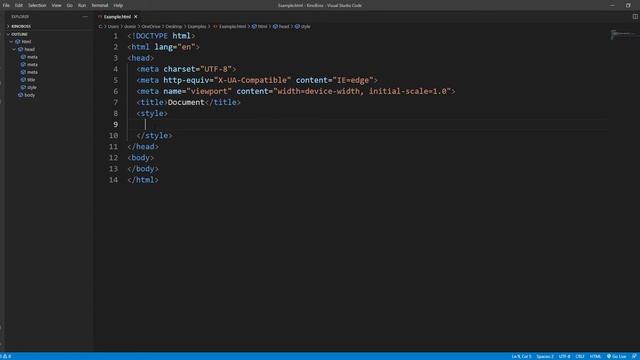Open the Edit menu
640x360 pixels.
click(19, 5)
